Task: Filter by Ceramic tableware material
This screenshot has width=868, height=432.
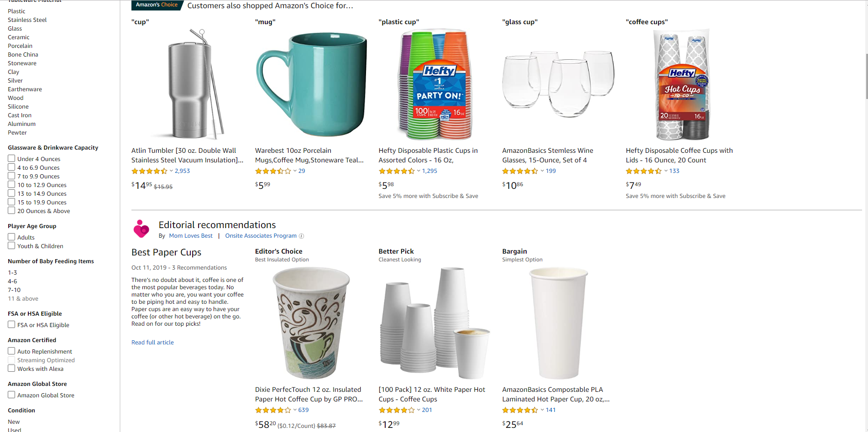Action: [18, 37]
